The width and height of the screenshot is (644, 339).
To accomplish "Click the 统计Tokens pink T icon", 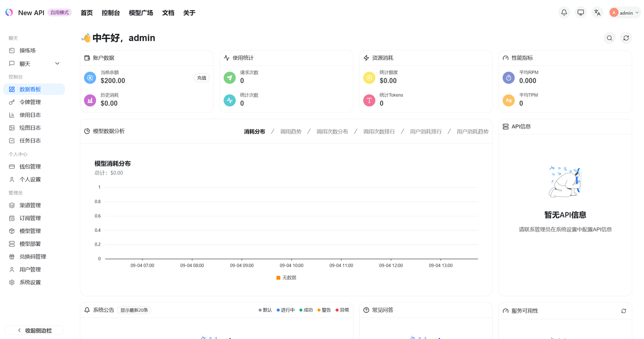I will (369, 100).
